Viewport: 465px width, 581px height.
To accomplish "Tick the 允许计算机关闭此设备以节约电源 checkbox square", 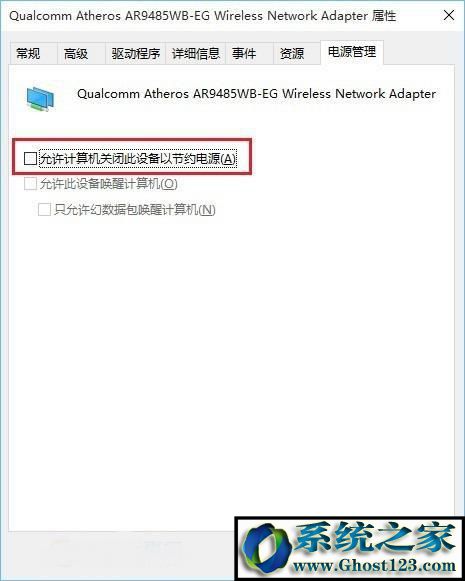I will pos(30,158).
